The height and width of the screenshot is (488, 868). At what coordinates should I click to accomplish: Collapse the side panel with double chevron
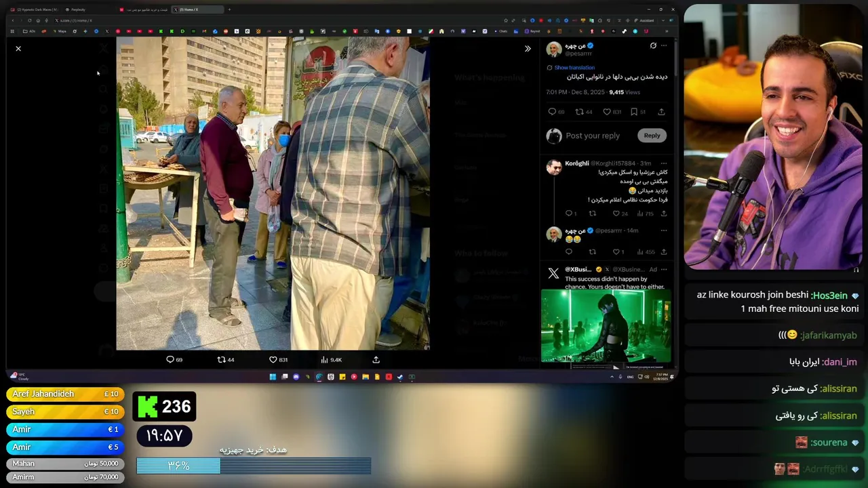point(528,49)
